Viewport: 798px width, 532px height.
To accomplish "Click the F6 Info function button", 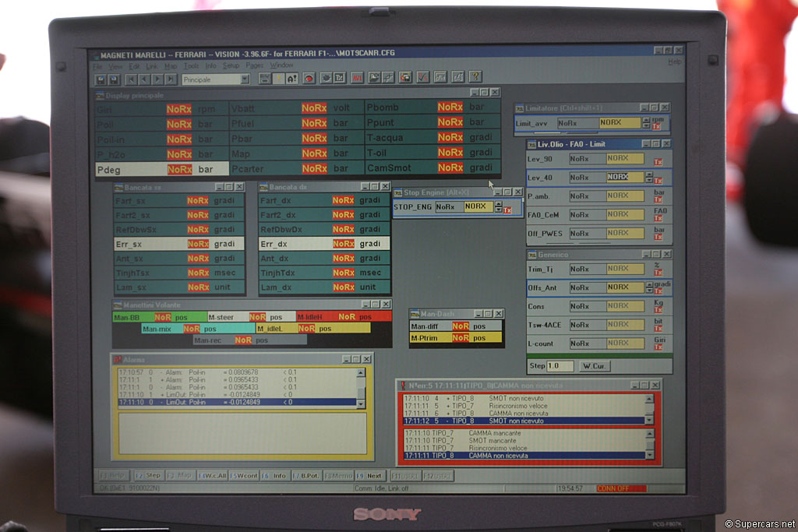I will [275, 476].
